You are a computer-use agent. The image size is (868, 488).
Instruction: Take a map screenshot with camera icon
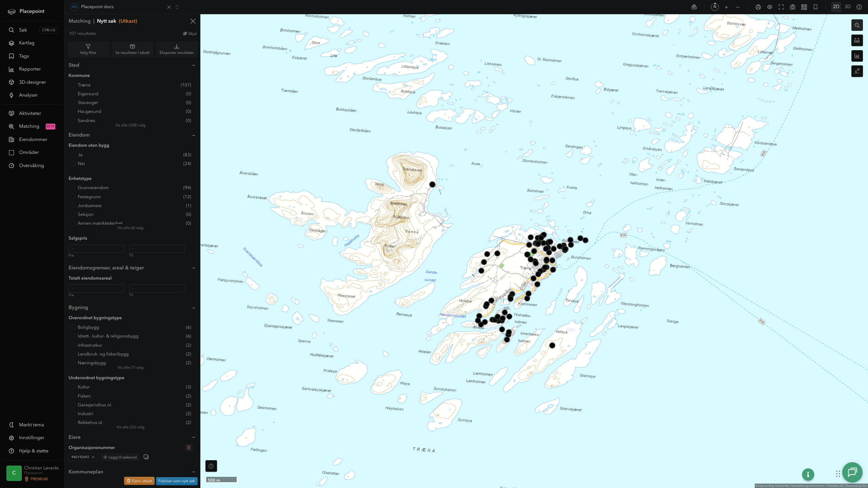(793, 7)
